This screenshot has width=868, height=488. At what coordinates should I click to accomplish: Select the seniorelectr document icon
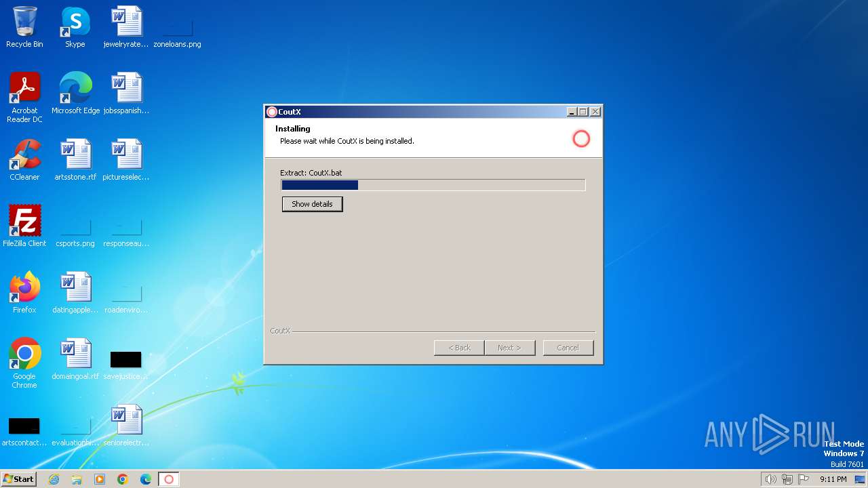(126, 426)
